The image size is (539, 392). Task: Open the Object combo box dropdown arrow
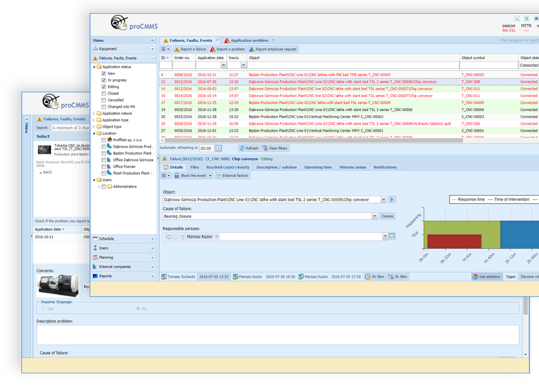[x=384, y=200]
